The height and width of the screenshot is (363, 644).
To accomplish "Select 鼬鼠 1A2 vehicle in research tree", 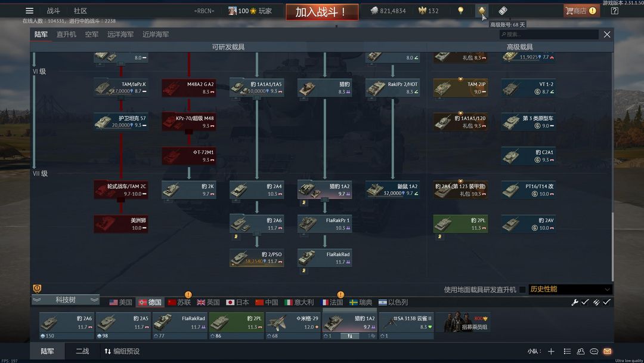I will [x=392, y=190].
